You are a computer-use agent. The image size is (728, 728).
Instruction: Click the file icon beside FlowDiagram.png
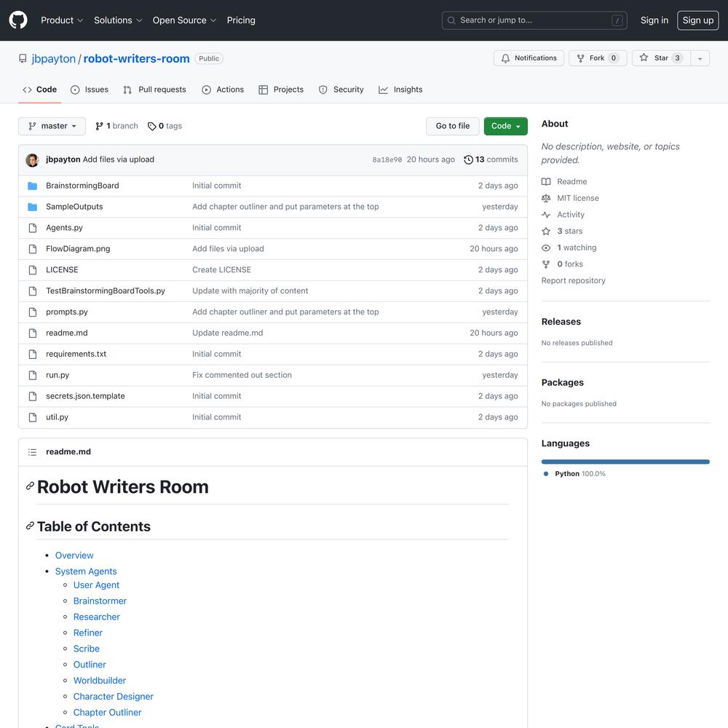pos(33,249)
